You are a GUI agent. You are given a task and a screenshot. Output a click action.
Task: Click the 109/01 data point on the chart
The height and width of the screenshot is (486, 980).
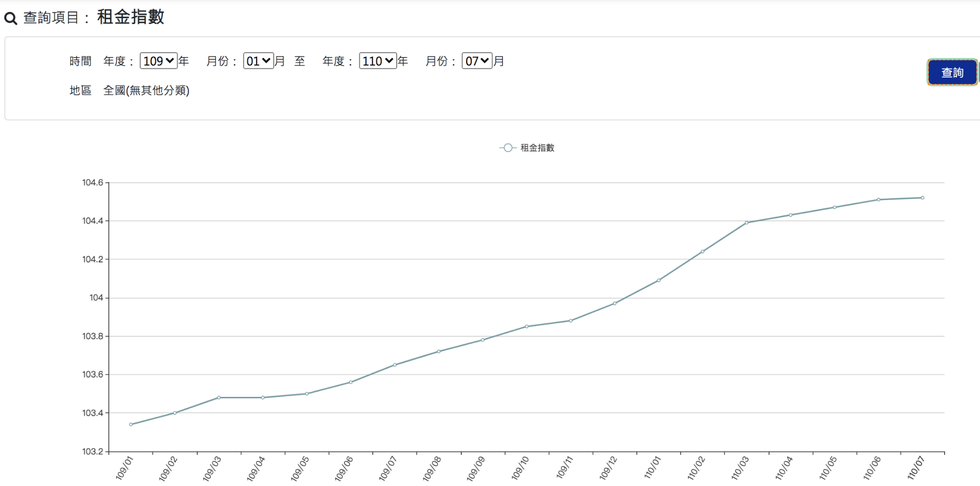pyautogui.click(x=131, y=424)
